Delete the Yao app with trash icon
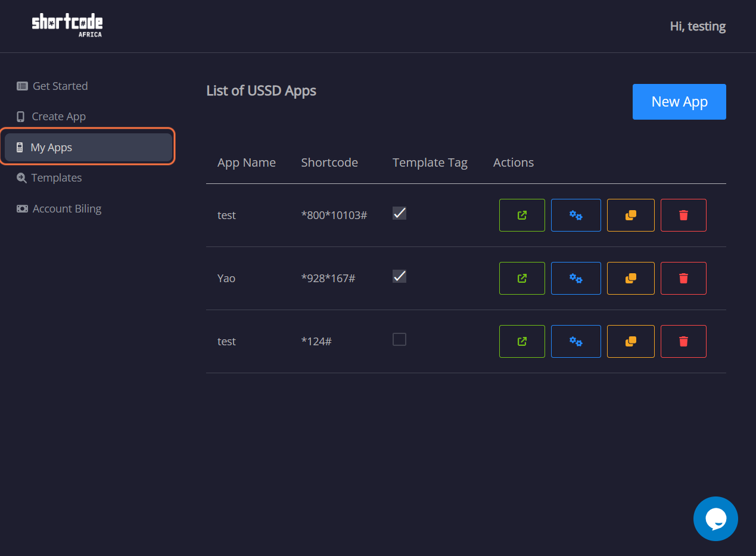Viewport: 756px width, 556px height. point(683,278)
